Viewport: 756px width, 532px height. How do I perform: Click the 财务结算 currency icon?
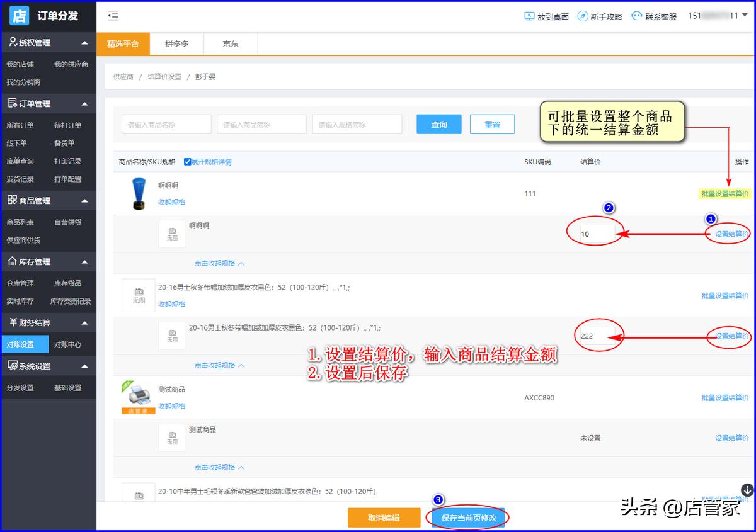(x=14, y=322)
